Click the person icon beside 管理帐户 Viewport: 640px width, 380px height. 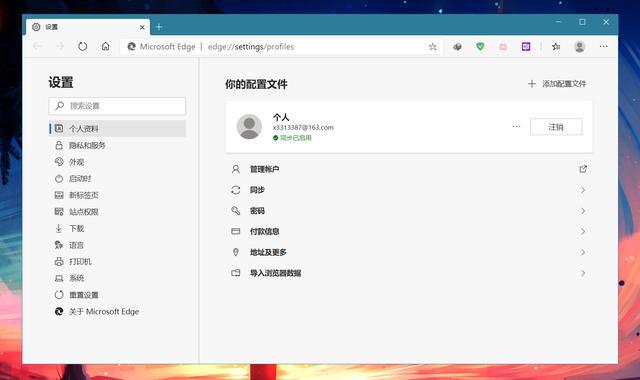click(236, 169)
